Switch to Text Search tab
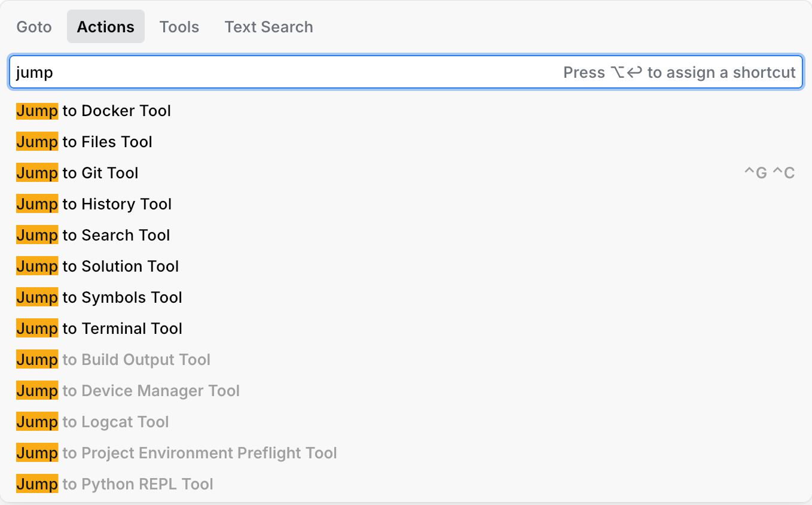The height and width of the screenshot is (505, 812). pos(268,26)
